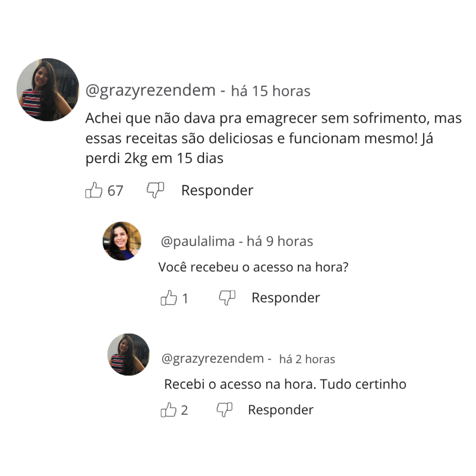This screenshot has height=476, width=476.
Task: Click the 67 likes count
Action: [115, 191]
